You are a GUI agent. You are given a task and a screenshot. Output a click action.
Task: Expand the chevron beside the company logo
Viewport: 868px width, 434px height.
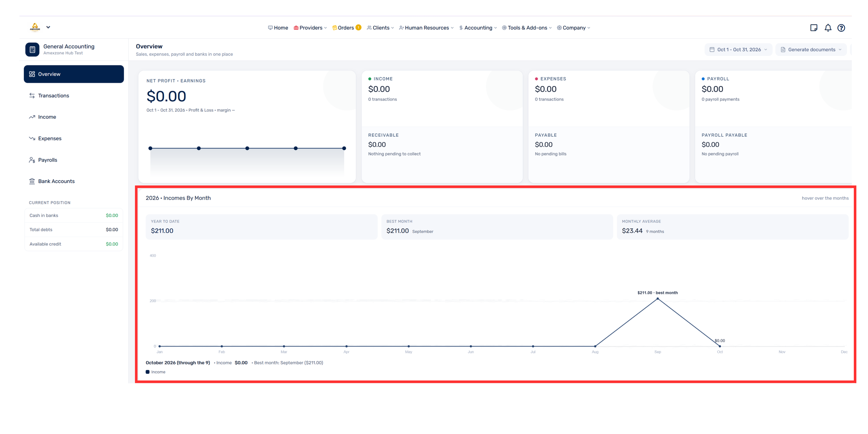click(48, 27)
